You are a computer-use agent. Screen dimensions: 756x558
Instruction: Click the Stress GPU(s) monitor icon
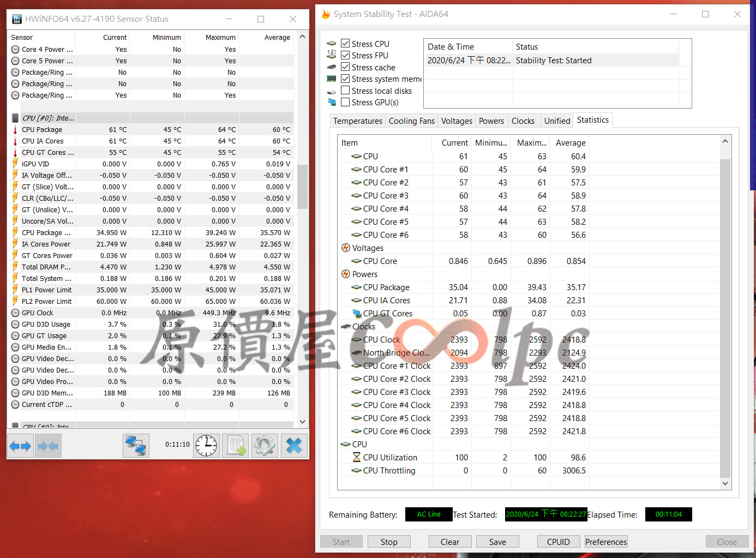click(x=332, y=103)
